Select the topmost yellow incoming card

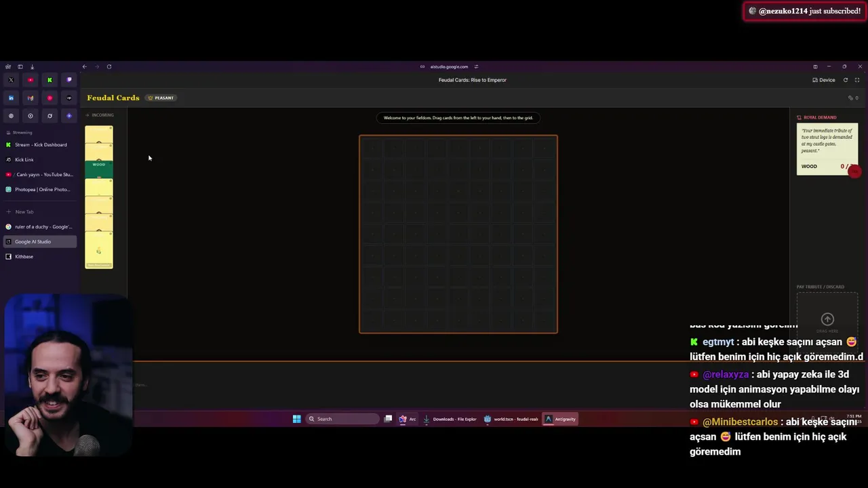coord(99,134)
